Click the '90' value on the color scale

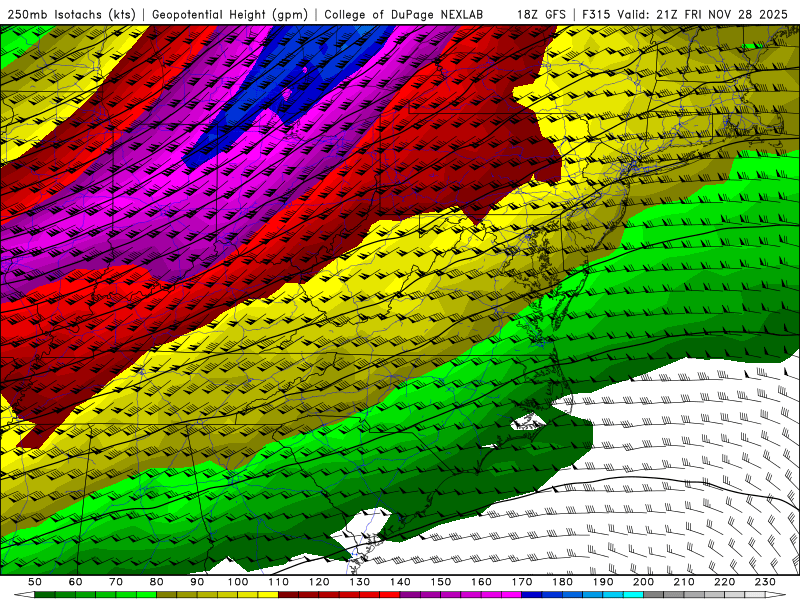(x=197, y=582)
